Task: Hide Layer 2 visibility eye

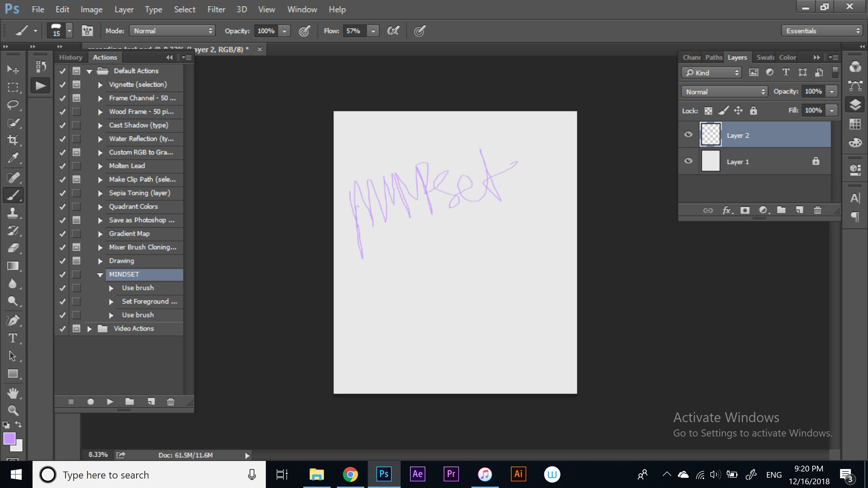Action: pos(688,135)
